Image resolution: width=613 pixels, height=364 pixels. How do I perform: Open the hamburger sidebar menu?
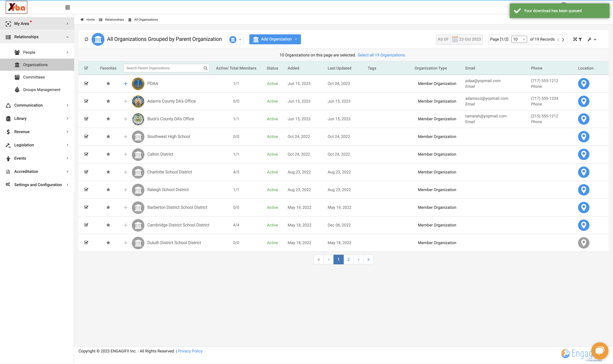click(67, 8)
